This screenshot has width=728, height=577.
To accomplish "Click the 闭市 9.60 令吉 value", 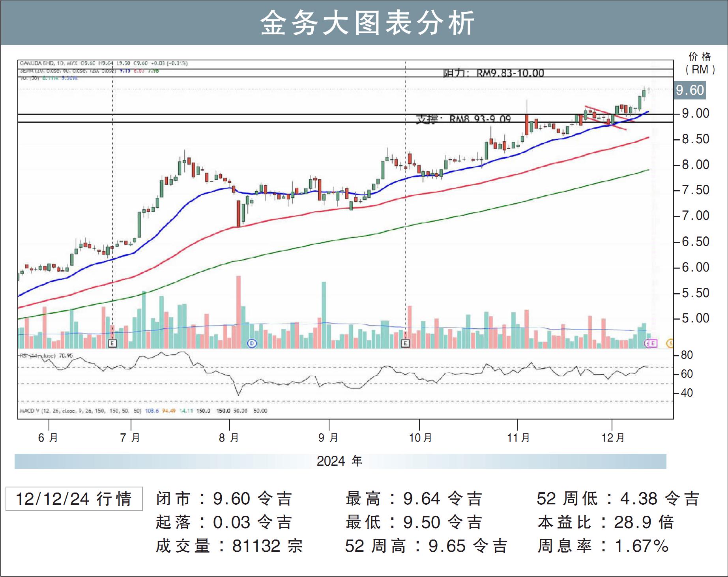I will (224, 498).
